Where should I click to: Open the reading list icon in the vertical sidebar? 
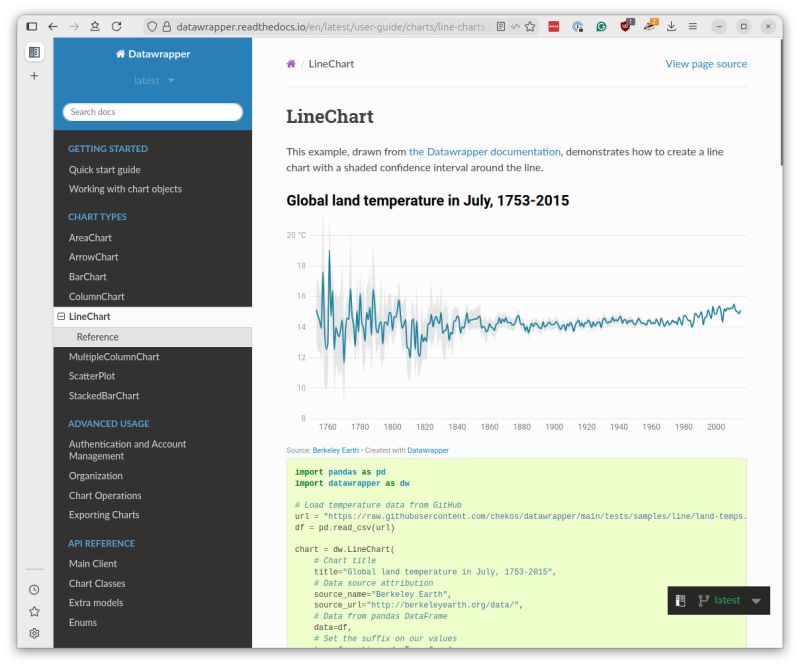(34, 52)
